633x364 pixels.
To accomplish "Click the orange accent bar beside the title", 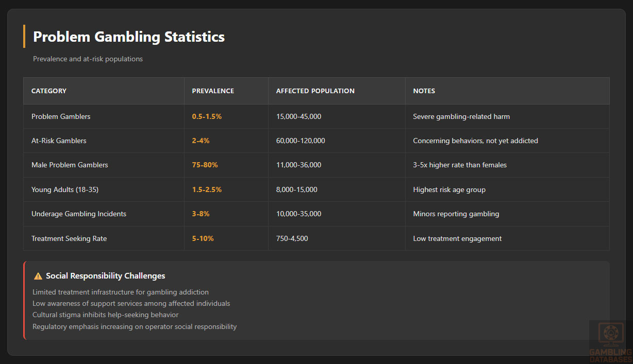I will [x=24, y=37].
